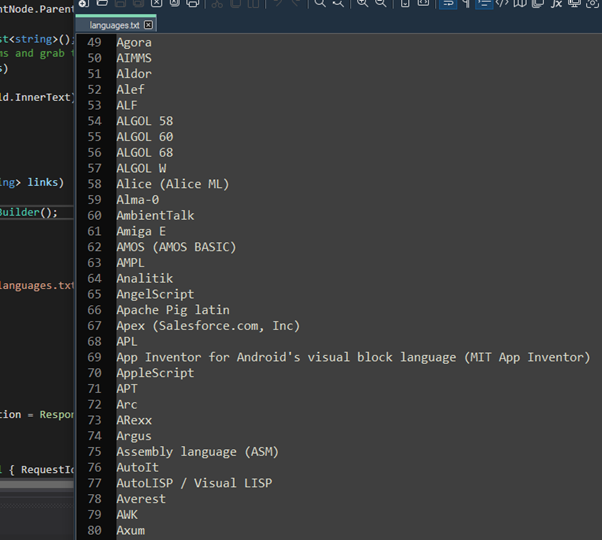Click the AngelScript entry
The width and height of the screenshot is (602, 540).
[155, 294]
